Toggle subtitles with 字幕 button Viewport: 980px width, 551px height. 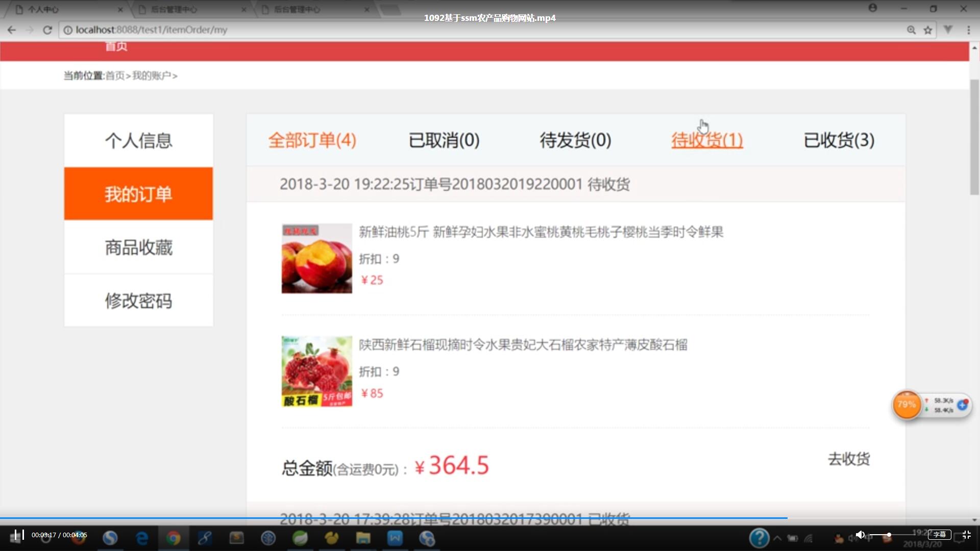tap(939, 535)
